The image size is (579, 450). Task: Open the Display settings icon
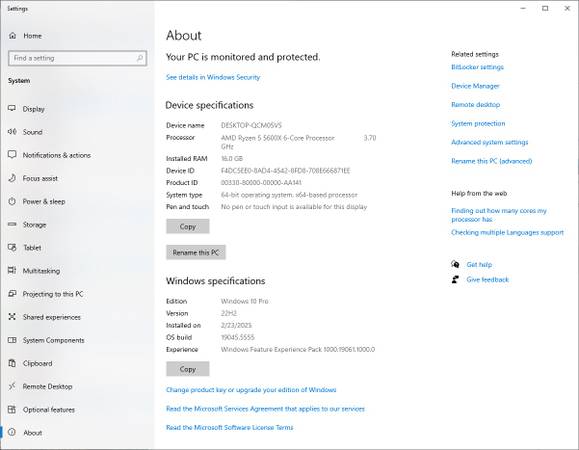12,109
